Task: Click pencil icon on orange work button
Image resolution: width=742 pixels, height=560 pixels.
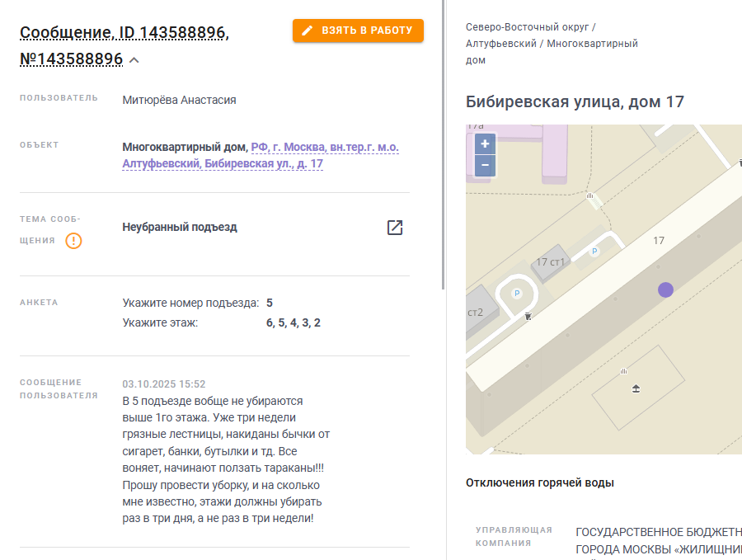Action: click(x=308, y=31)
